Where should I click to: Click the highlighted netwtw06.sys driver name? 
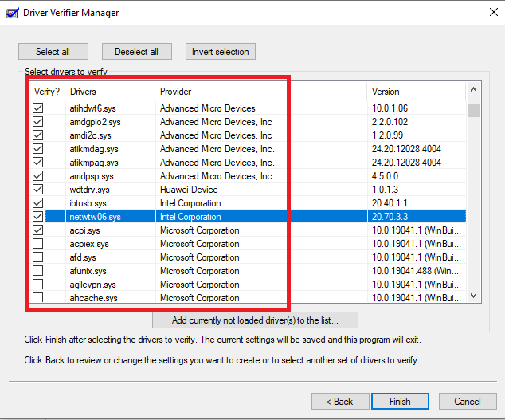(95, 217)
